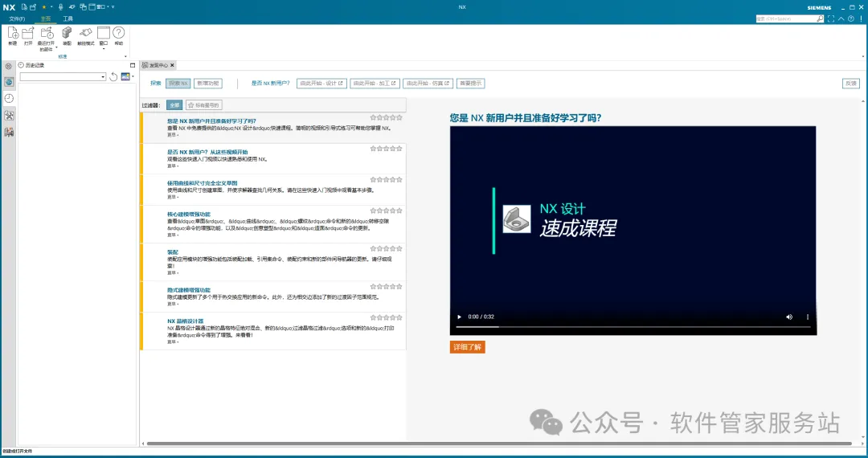Click the settings gear in resource bar
This screenshot has height=458, width=868.
[9, 67]
